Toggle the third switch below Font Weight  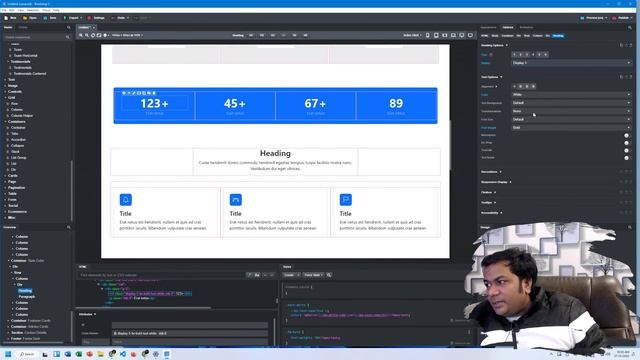coord(627,150)
